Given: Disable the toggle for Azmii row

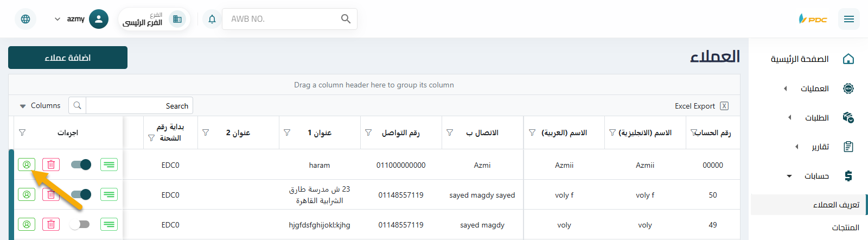Looking at the screenshot, I should tap(81, 165).
